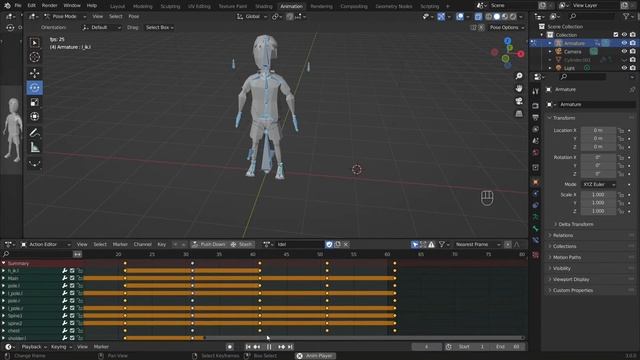Hide Camera in the outliner
640x360 pixels.
624,51
